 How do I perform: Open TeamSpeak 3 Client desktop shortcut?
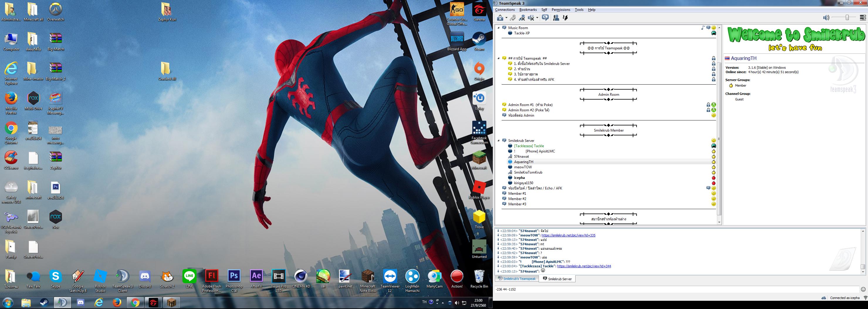pyautogui.click(x=123, y=281)
